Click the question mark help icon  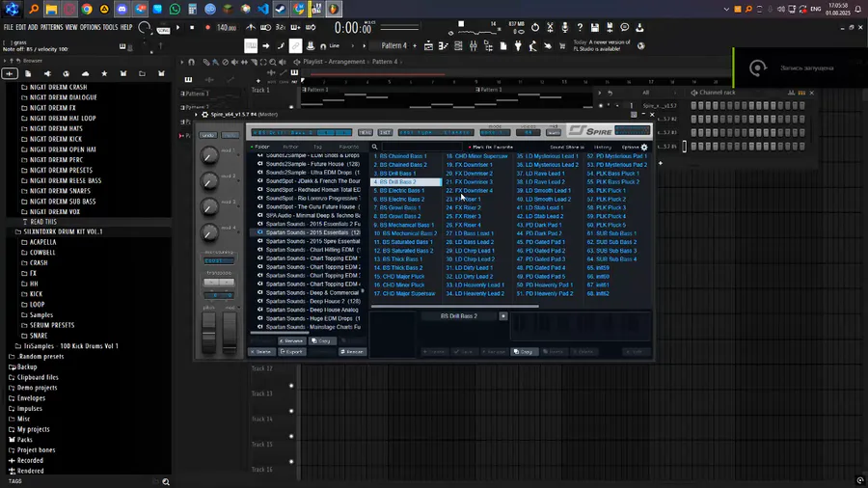(580, 27)
